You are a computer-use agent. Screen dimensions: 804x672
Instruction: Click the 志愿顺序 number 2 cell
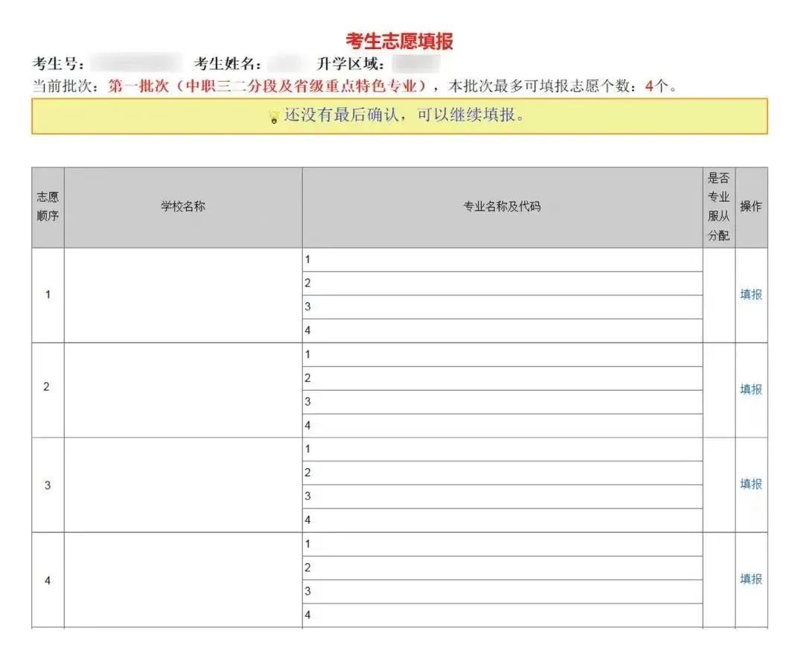pyautogui.click(x=48, y=390)
